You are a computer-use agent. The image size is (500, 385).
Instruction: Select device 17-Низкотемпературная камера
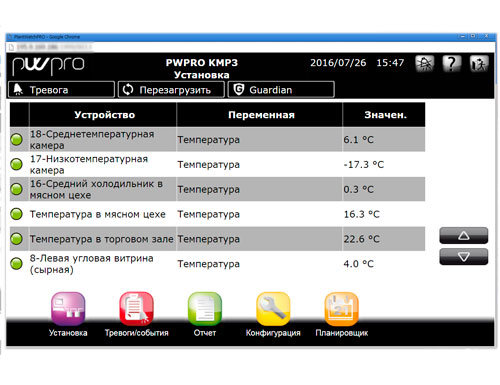pyautogui.click(x=89, y=164)
